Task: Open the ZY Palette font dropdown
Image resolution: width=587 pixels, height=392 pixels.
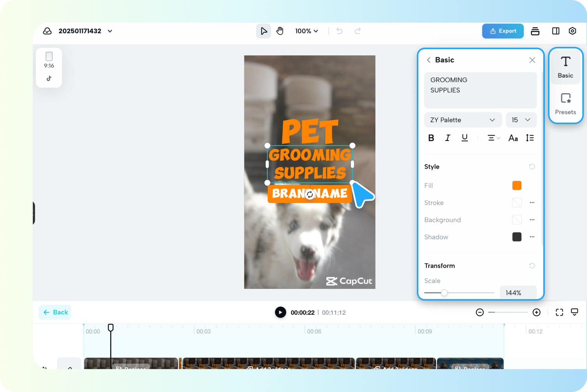Action: 462,120
